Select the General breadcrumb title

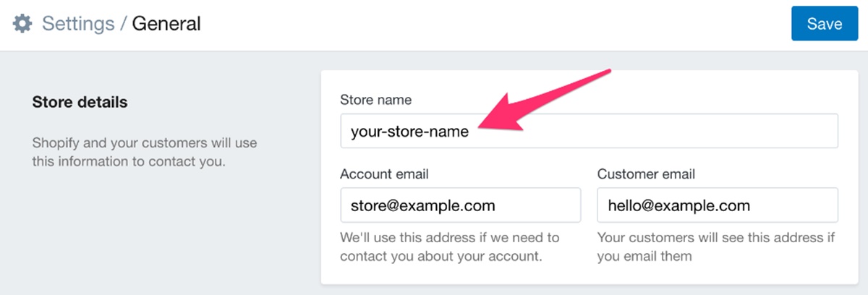pyautogui.click(x=166, y=24)
